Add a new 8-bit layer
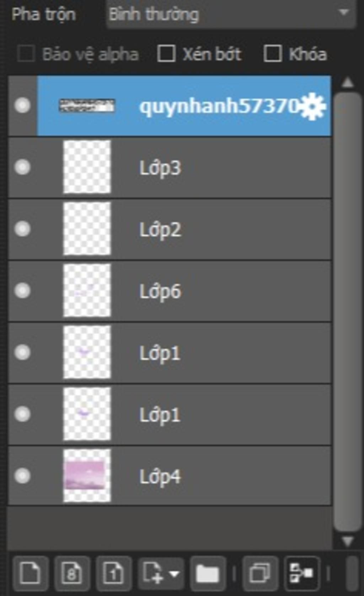 pyautogui.click(x=72, y=573)
